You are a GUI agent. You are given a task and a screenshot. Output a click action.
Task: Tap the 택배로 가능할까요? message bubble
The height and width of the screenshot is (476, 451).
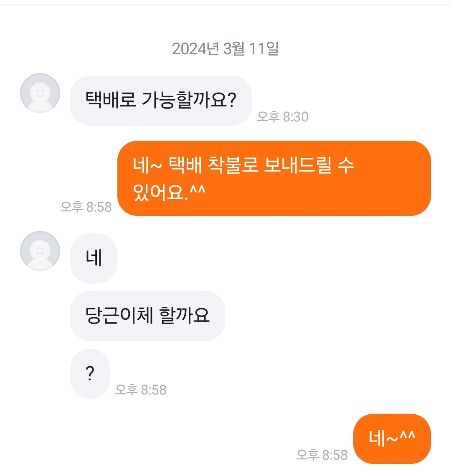(x=161, y=100)
